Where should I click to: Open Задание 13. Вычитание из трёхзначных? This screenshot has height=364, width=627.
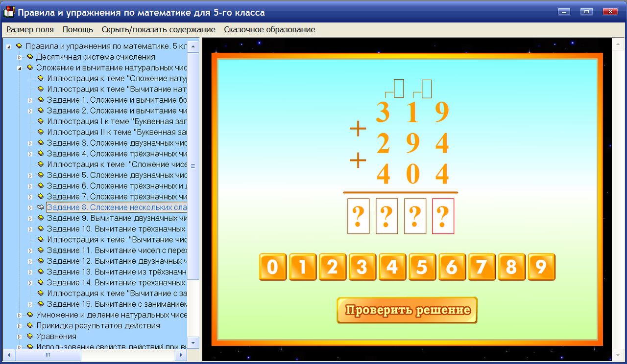tap(117, 272)
